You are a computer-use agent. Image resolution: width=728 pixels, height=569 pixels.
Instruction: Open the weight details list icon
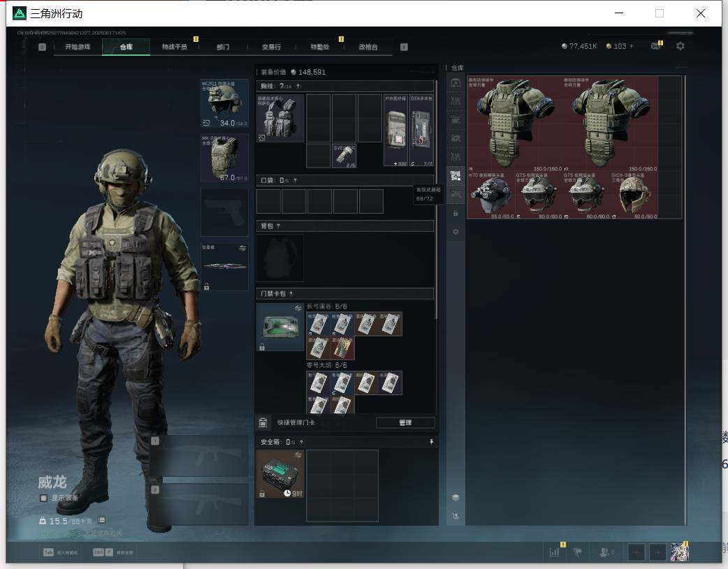click(x=102, y=520)
